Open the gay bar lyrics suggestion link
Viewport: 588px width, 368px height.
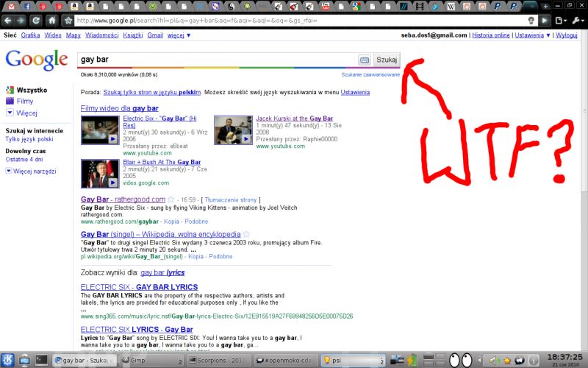(x=162, y=272)
